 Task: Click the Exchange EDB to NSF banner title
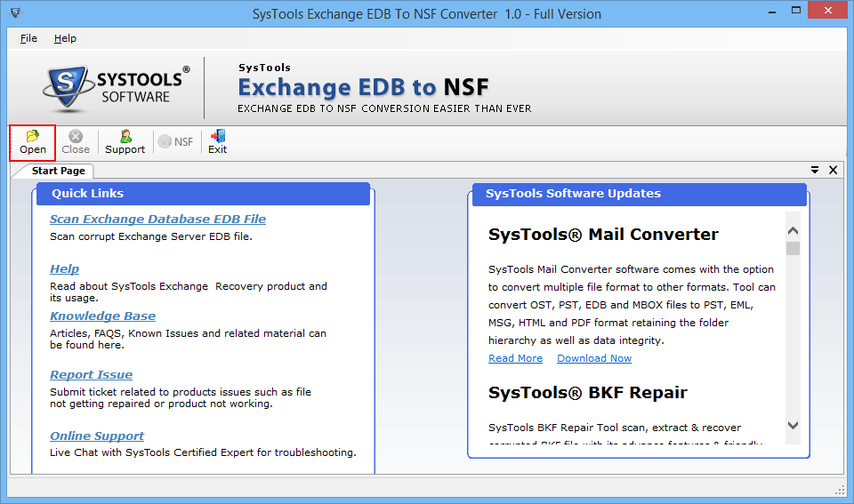click(363, 87)
